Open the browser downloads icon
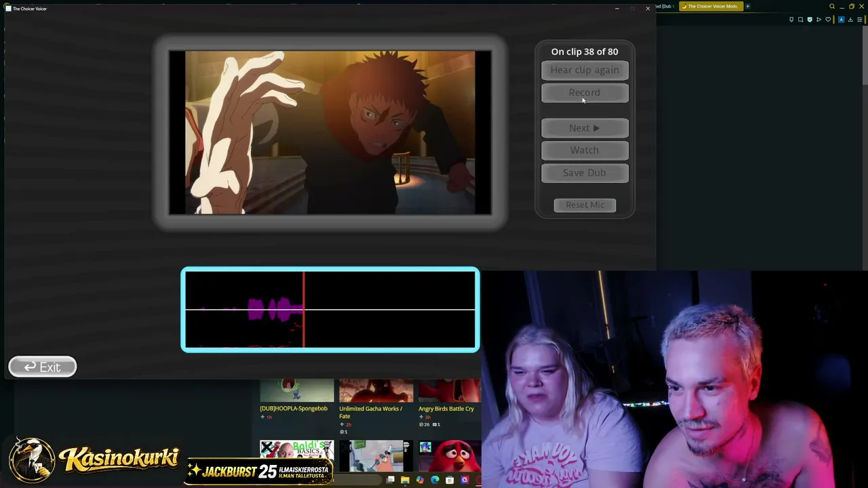The height and width of the screenshot is (488, 868). (850, 20)
